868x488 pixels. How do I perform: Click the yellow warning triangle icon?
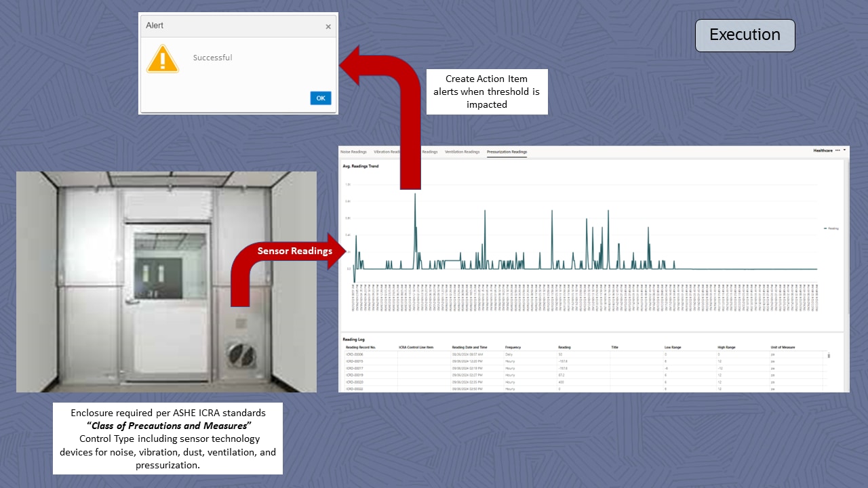163,60
